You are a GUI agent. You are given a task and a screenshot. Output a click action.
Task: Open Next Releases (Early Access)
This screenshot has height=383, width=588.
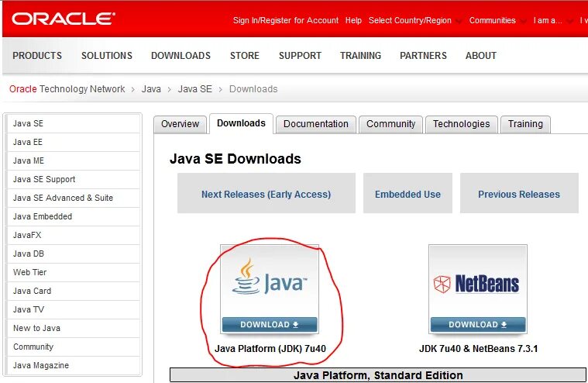[x=266, y=194]
